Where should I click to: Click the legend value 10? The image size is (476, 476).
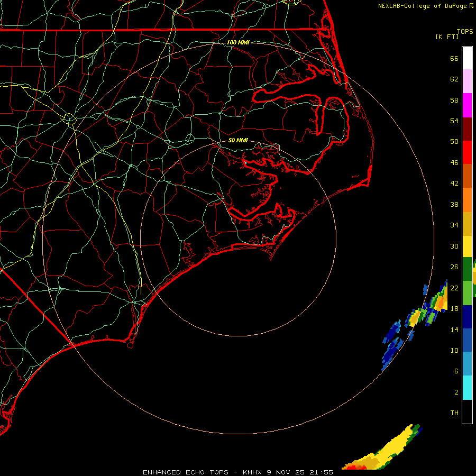coord(454,350)
